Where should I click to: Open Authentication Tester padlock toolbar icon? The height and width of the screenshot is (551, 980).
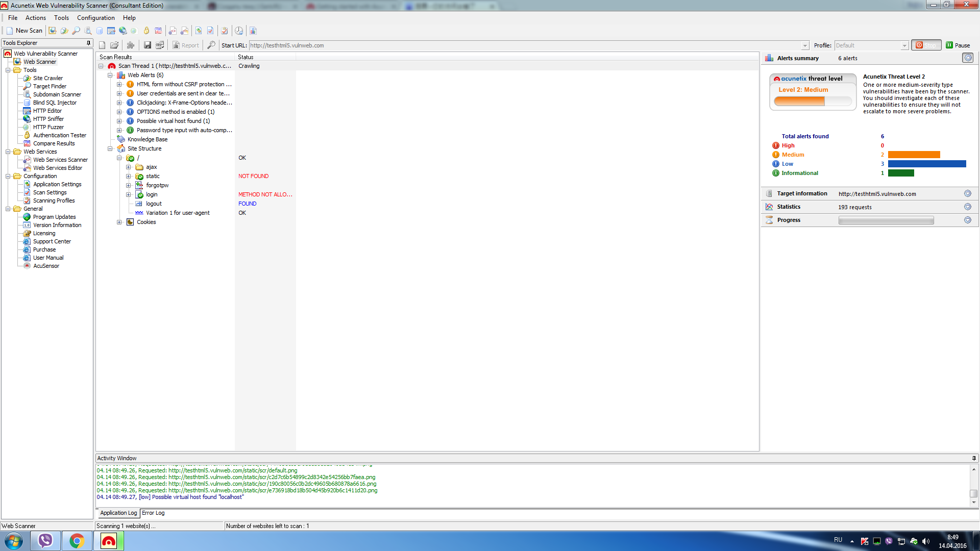pyautogui.click(x=146, y=31)
